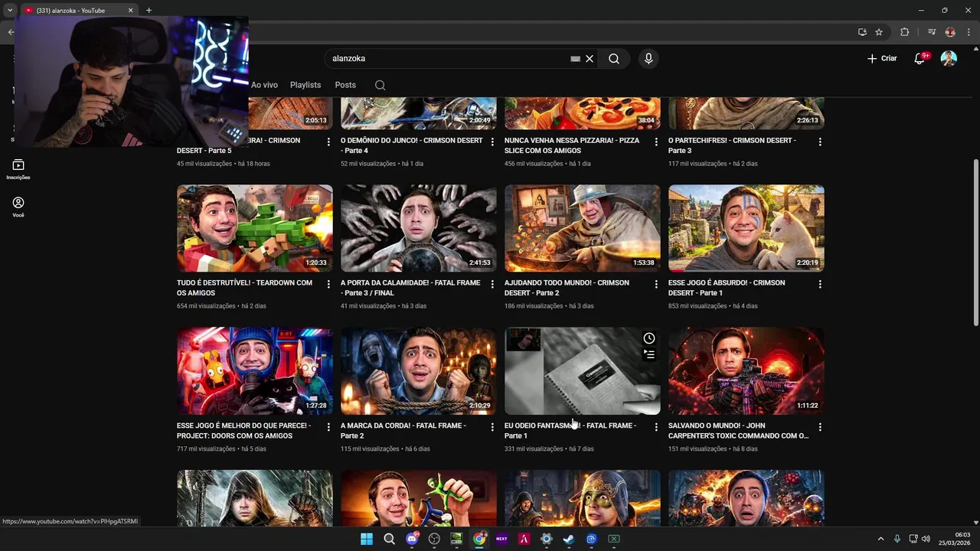Open options menu for ESSE JOGO É ABSURDO video

pyautogui.click(x=820, y=285)
